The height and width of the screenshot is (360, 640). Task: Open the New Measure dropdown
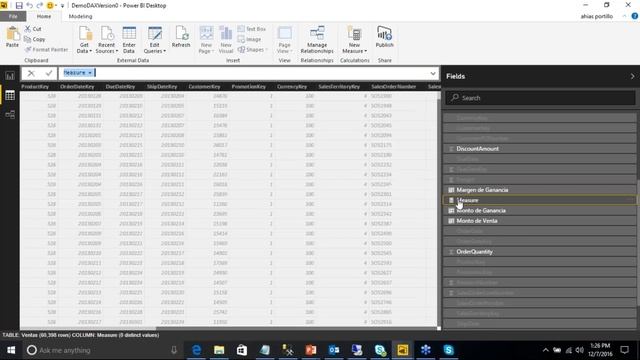(354, 40)
